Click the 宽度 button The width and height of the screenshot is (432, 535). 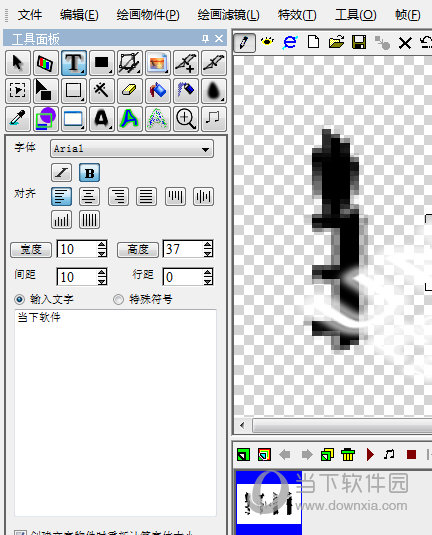click(x=31, y=249)
